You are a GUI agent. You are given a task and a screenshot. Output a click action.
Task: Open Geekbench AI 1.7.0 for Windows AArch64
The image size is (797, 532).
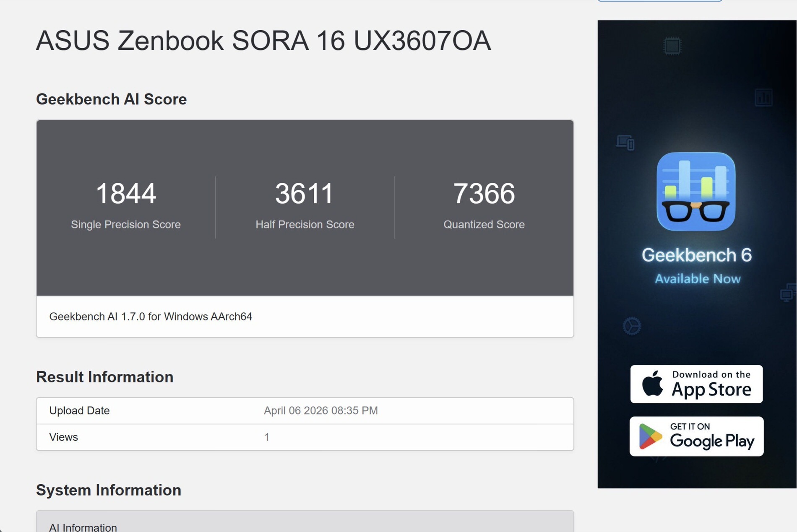[x=151, y=317]
